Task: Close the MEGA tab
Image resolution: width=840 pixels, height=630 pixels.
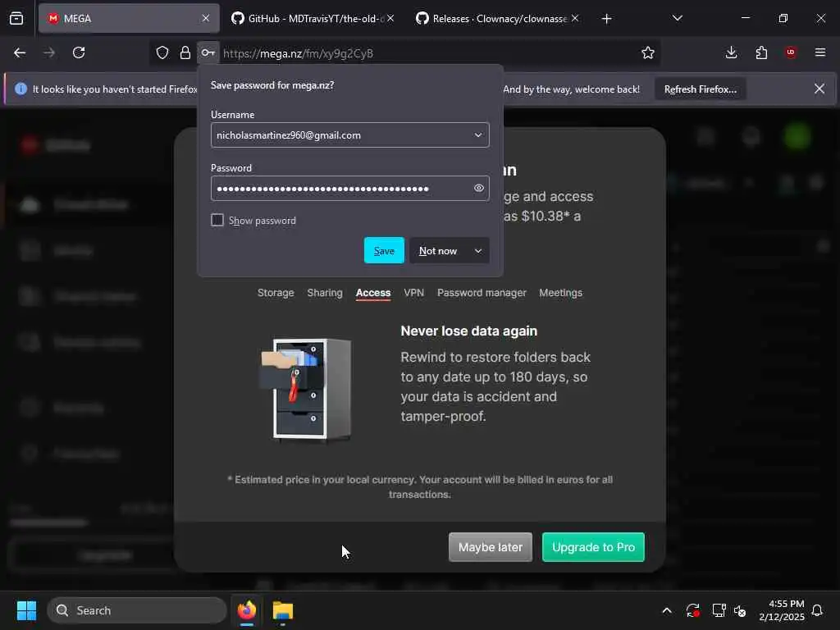Action: [206, 18]
